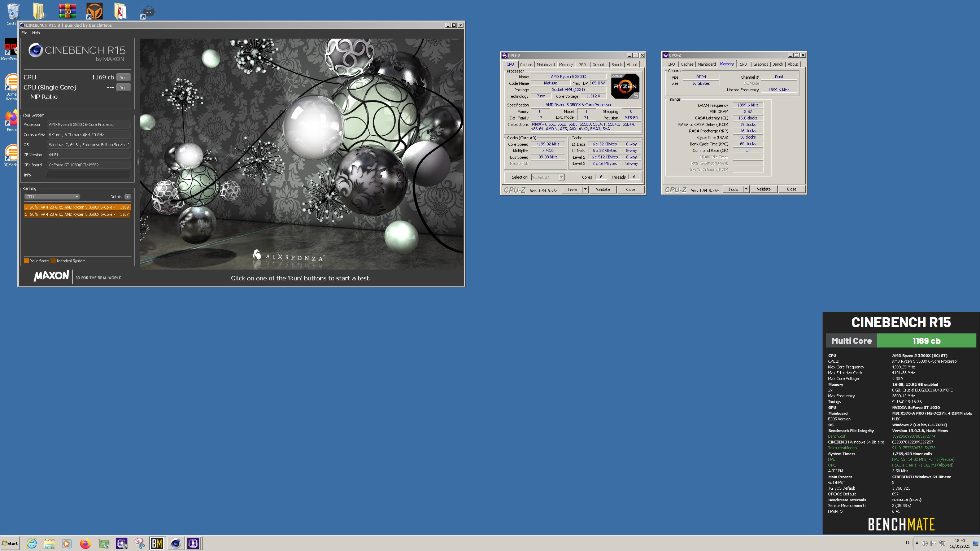Click Show Desktop button at taskbar end

pos(975,543)
